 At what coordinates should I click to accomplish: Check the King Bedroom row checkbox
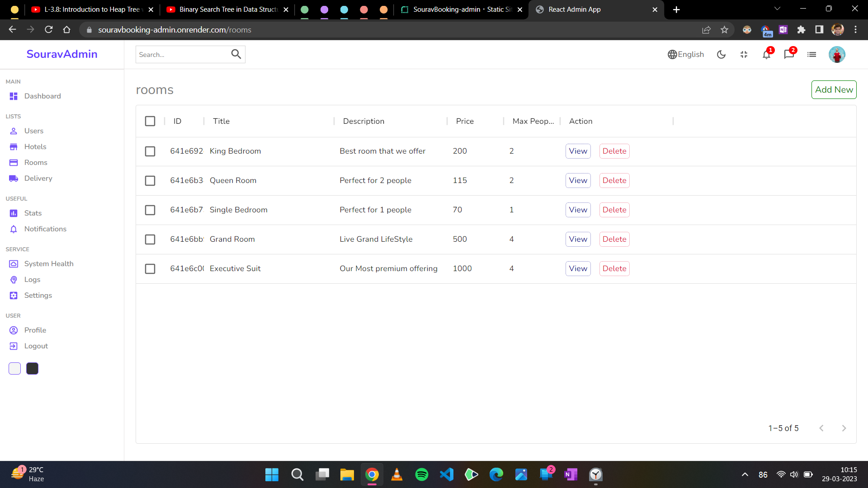point(150,151)
